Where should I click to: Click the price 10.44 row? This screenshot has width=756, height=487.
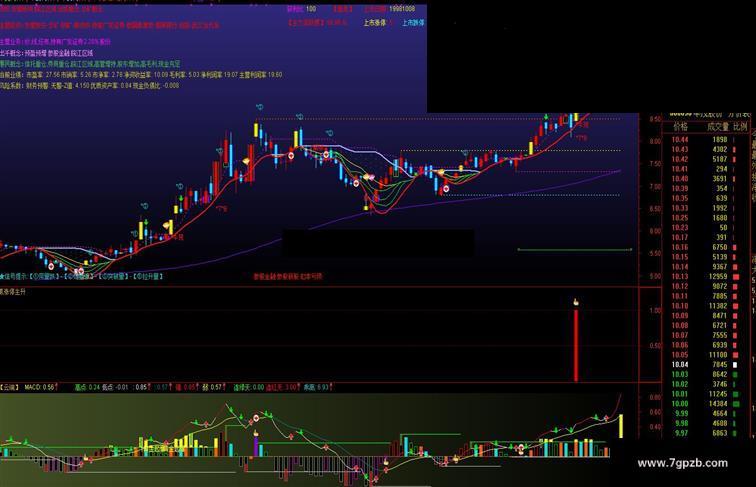point(705,139)
